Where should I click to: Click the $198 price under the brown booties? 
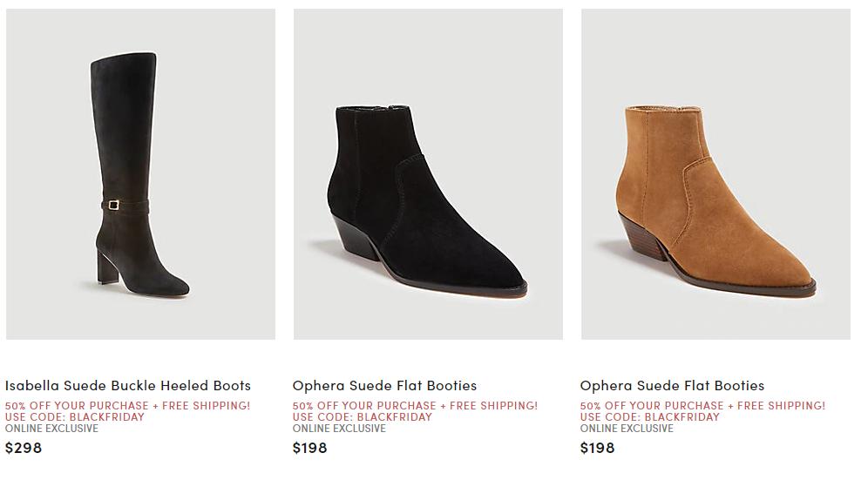pos(598,448)
